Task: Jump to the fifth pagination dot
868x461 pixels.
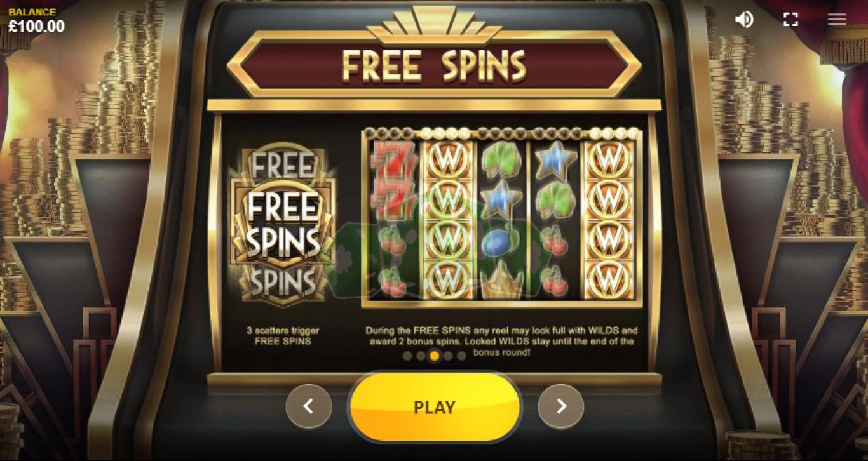Action: pos(461,356)
